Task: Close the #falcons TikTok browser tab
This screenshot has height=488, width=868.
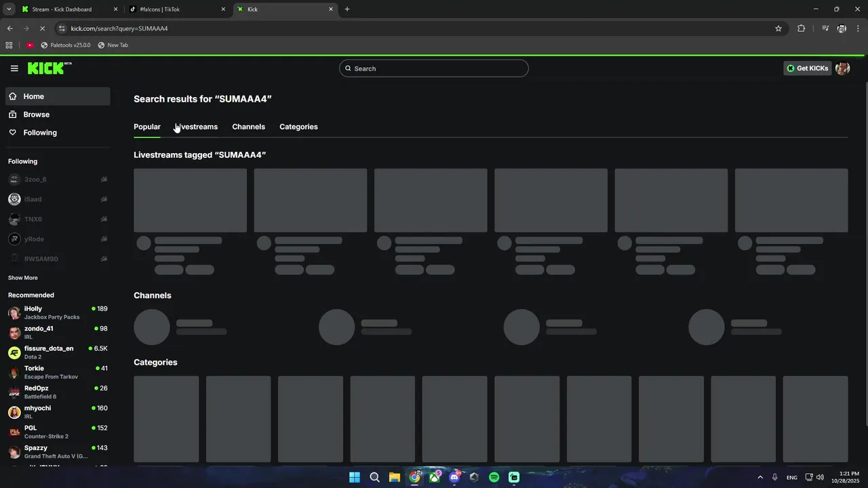Action: tap(223, 9)
